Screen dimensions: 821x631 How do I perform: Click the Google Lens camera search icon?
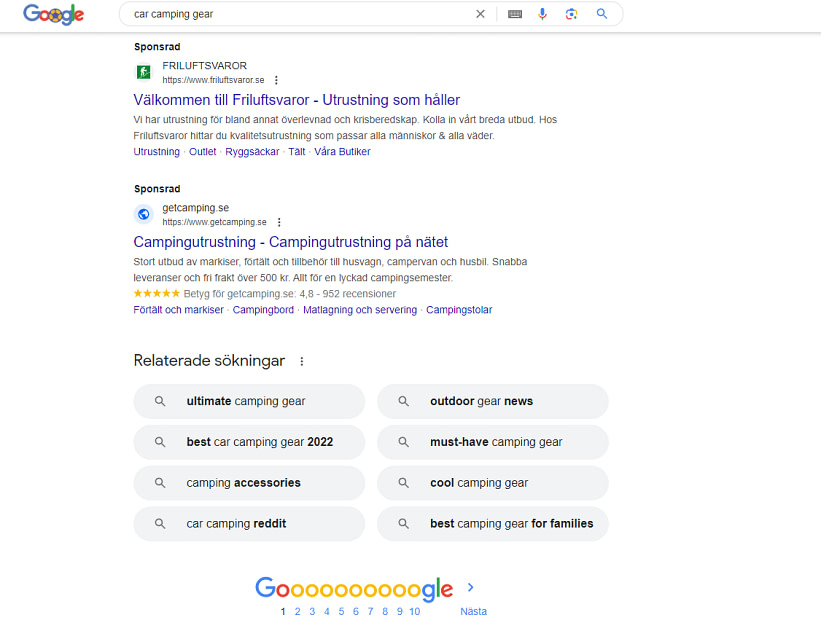(x=571, y=14)
